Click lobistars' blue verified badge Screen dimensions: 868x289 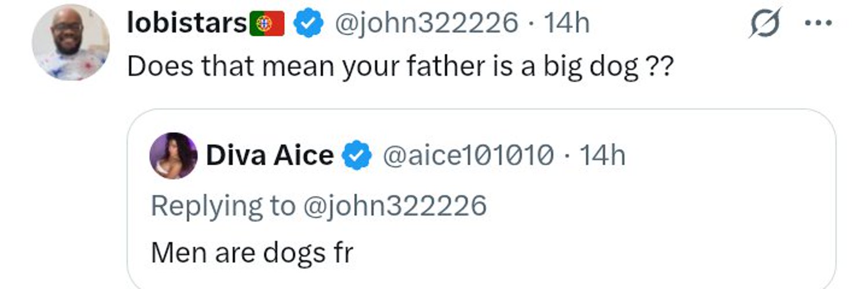[x=307, y=24]
